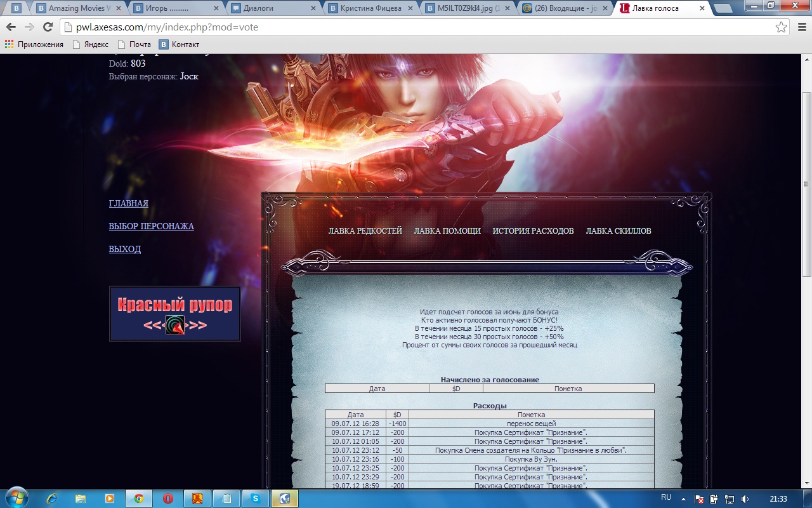This screenshot has width=812, height=508.
Task: Bookmark this page with the star icon
Action: click(x=781, y=27)
